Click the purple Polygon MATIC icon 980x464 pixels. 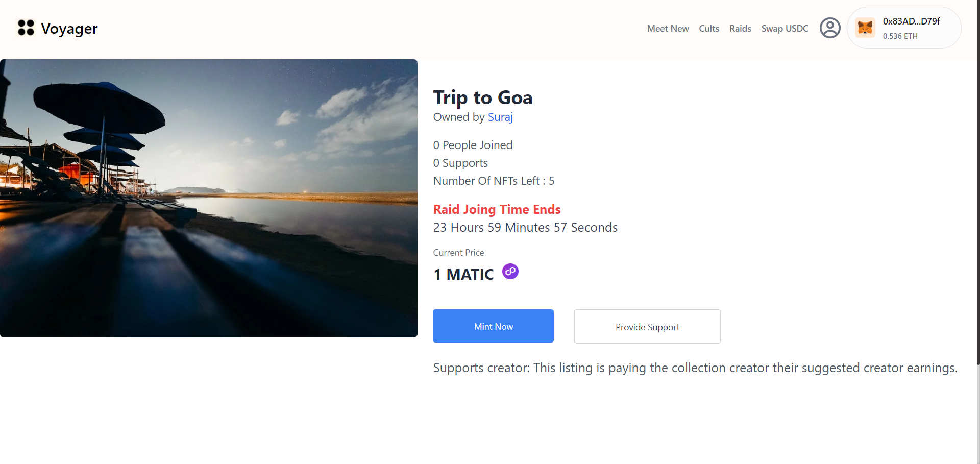click(x=510, y=272)
